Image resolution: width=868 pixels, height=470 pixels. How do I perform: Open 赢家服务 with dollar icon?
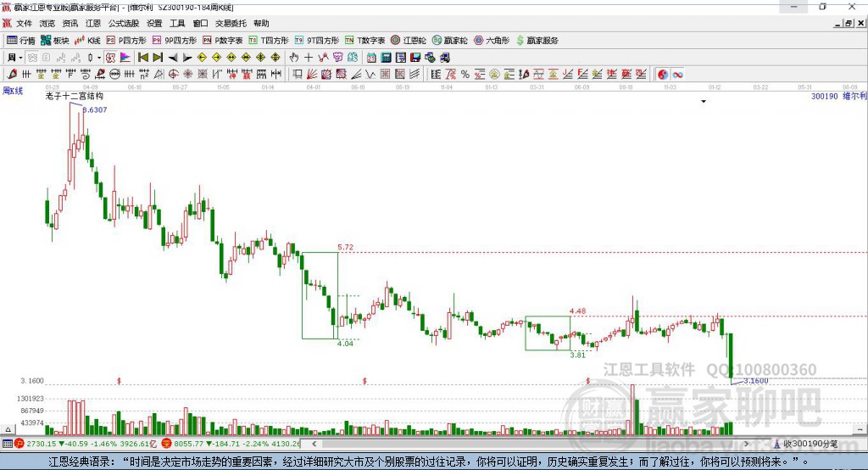tap(537, 41)
